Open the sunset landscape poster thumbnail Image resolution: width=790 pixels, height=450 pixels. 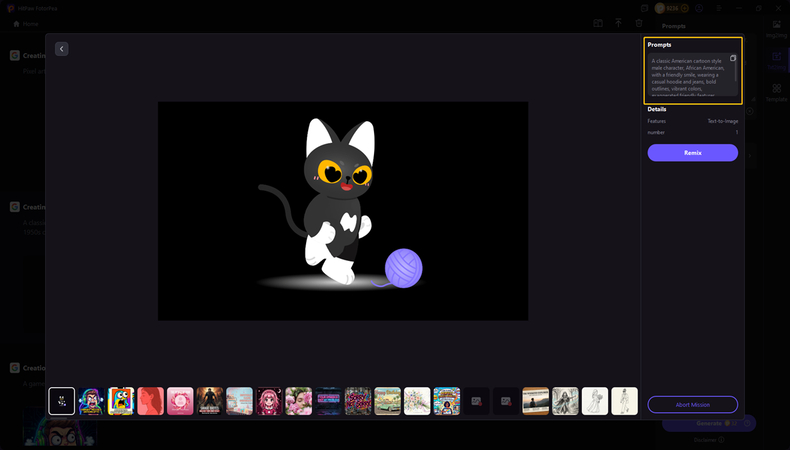[x=536, y=401]
